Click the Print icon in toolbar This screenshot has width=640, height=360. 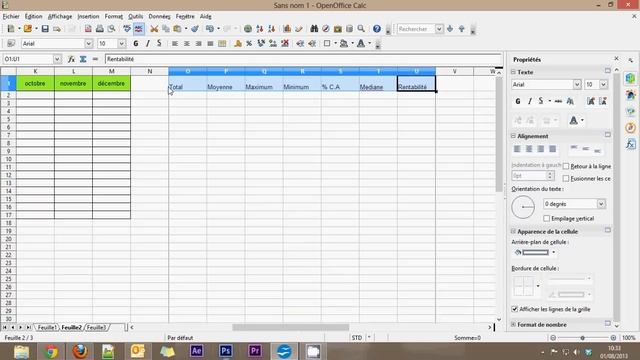[x=100, y=29]
